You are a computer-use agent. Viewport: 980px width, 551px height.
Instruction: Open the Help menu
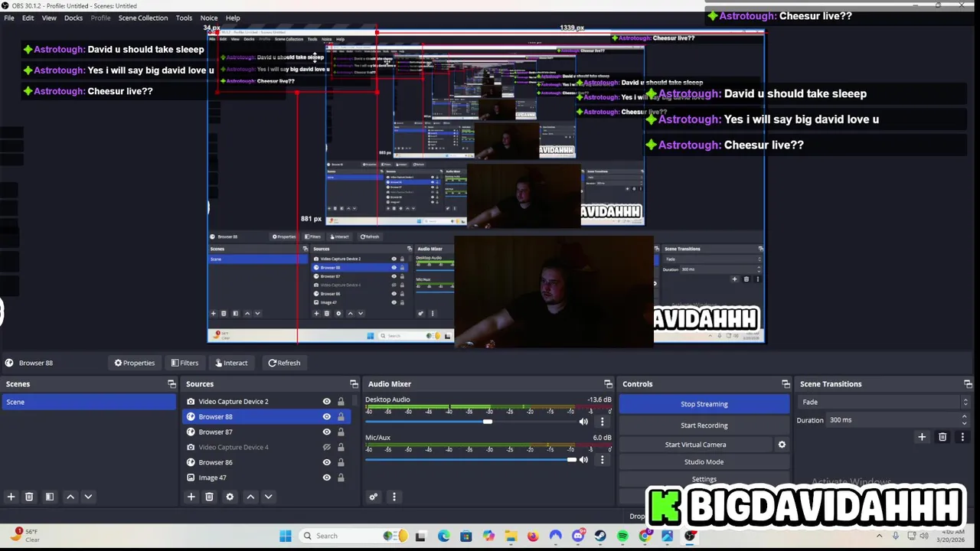(233, 18)
